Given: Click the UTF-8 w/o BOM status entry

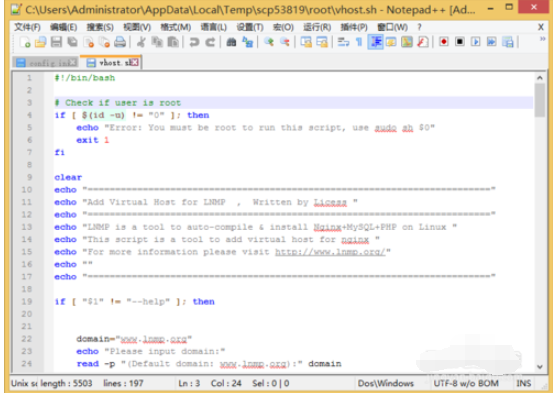Looking at the screenshot, I should coord(466,383).
